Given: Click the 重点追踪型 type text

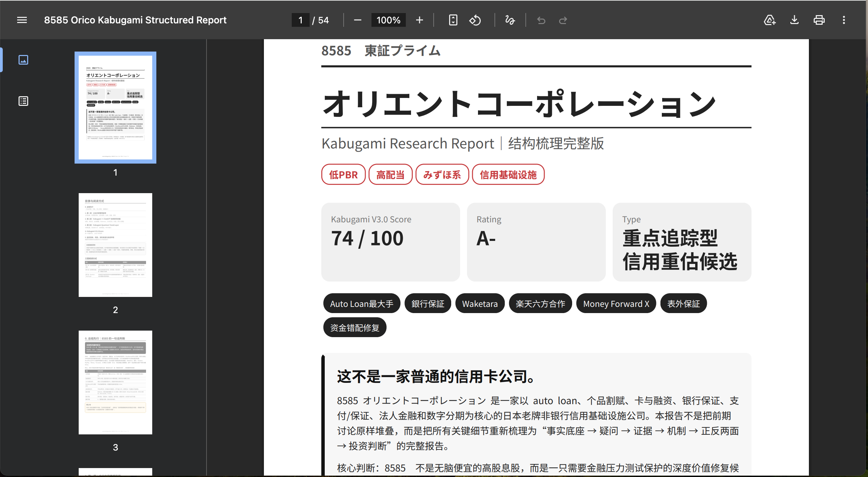Looking at the screenshot, I should (x=670, y=238).
